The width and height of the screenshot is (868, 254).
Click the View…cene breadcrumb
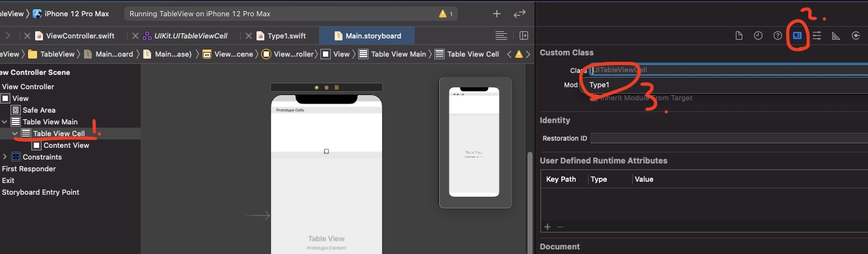point(228,54)
